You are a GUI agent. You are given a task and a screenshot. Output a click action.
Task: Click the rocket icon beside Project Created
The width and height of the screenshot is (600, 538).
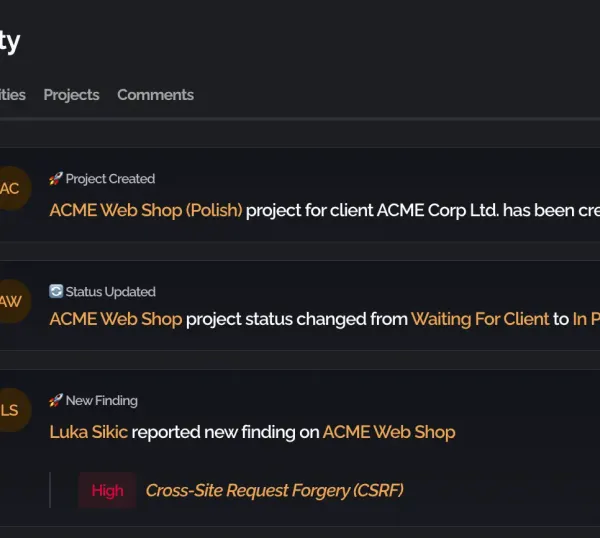point(56,179)
